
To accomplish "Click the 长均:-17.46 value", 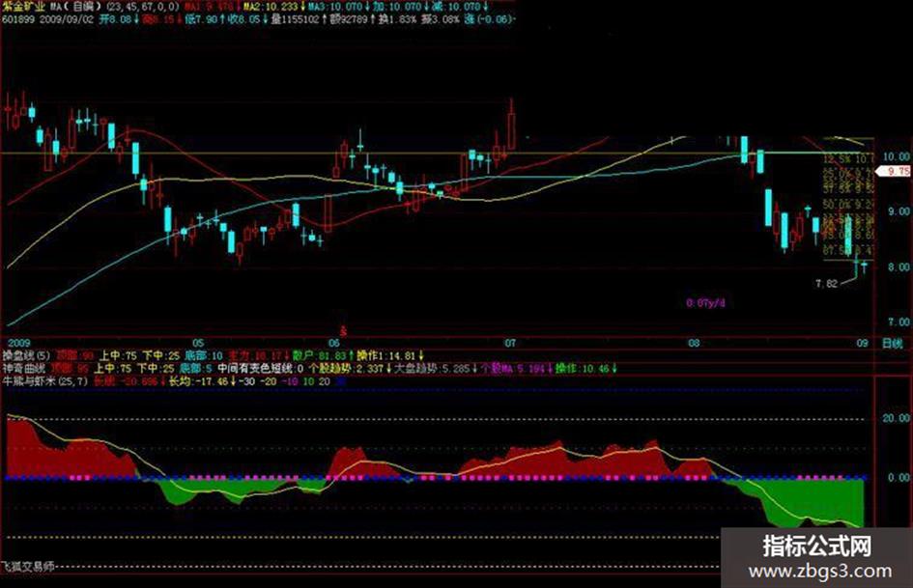I will coord(197,381).
